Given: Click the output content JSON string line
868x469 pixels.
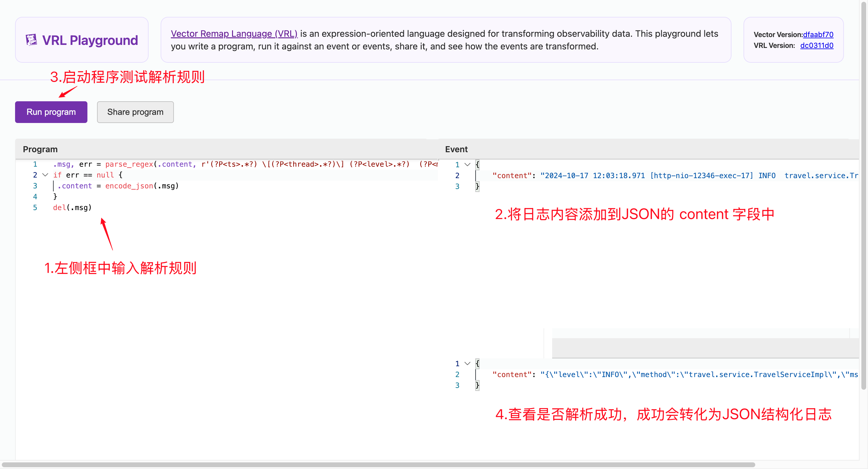Looking at the screenshot, I should [675, 374].
